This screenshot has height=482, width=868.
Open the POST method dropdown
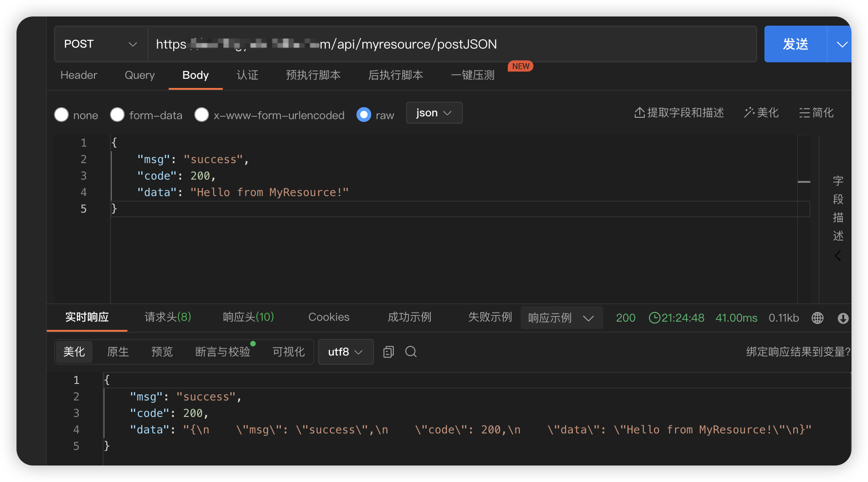pos(101,44)
